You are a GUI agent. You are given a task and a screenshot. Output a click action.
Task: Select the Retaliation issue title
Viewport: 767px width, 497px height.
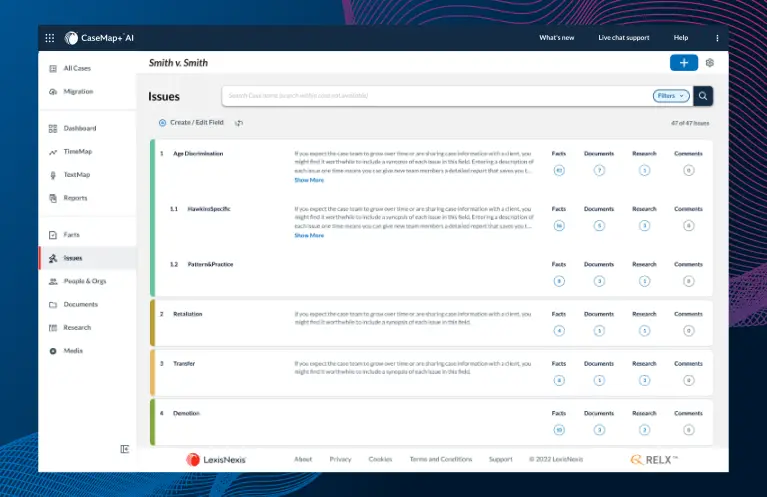pos(187,314)
